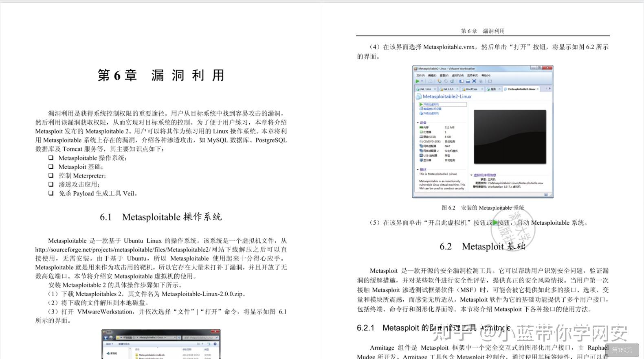Click the inline green play icon in step (5)
The width and height of the screenshot is (644, 359).
pos(495,223)
